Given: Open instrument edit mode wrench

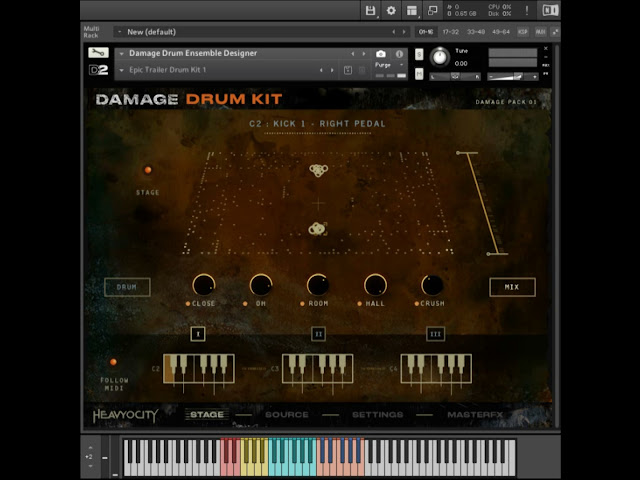Looking at the screenshot, I should (x=98, y=53).
